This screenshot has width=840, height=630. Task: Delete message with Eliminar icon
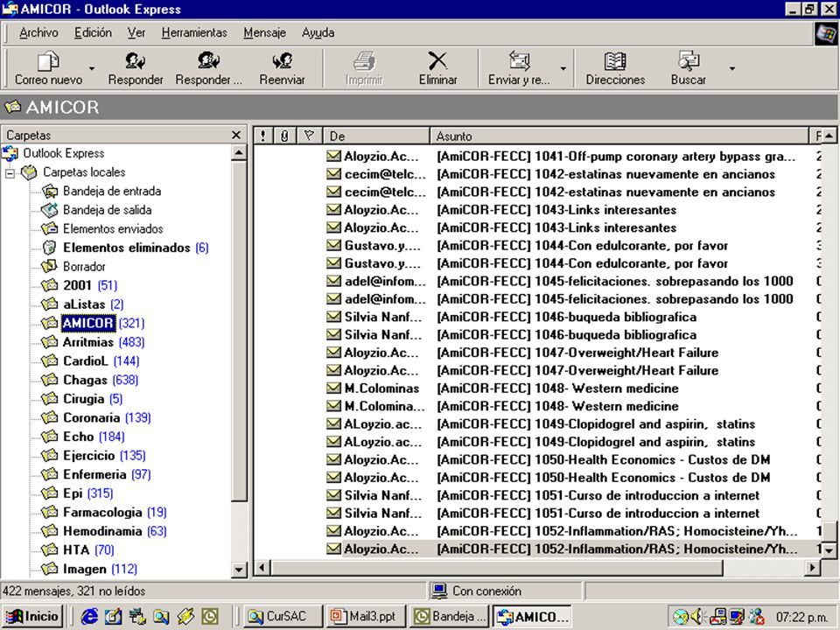(437, 61)
